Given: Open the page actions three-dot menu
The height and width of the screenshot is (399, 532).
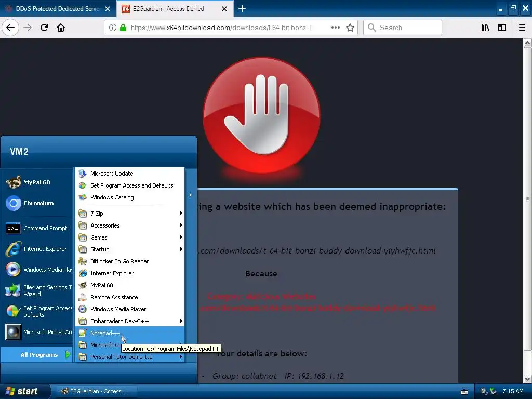Looking at the screenshot, I should point(335,28).
